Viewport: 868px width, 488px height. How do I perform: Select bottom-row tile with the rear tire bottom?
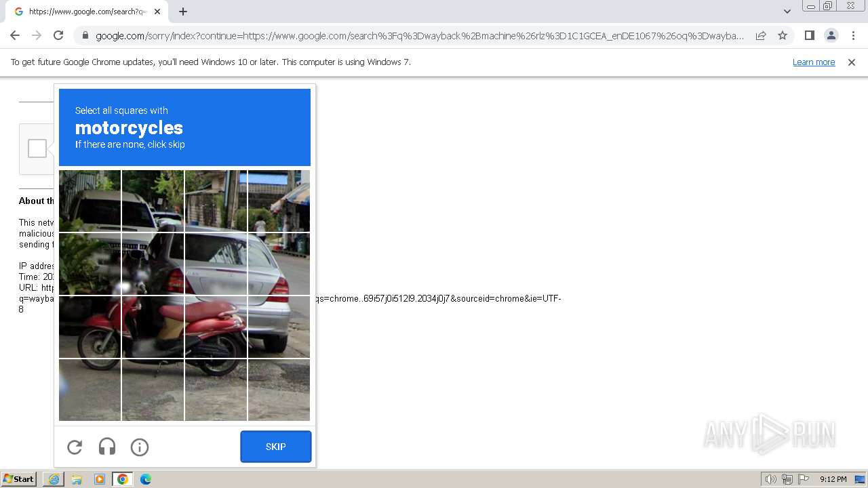pyautogui.click(x=216, y=390)
